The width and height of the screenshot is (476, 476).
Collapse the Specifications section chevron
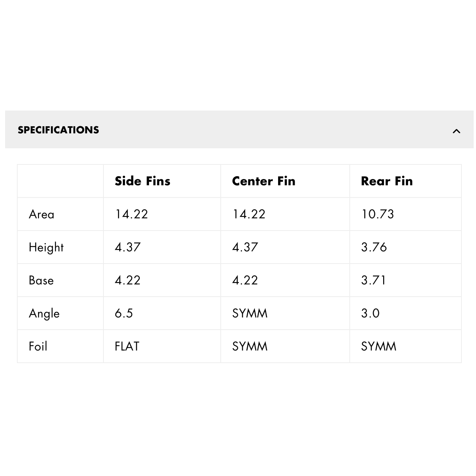point(456,131)
